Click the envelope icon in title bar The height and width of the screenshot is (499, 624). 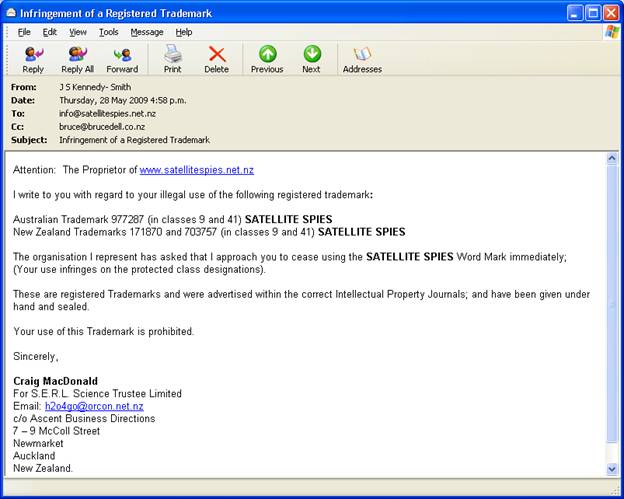point(11,13)
